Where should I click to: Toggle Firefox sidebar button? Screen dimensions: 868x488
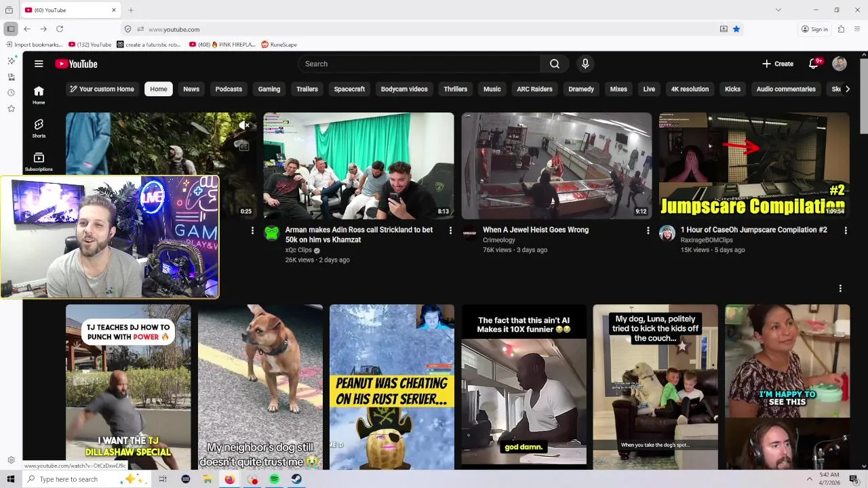11,29
